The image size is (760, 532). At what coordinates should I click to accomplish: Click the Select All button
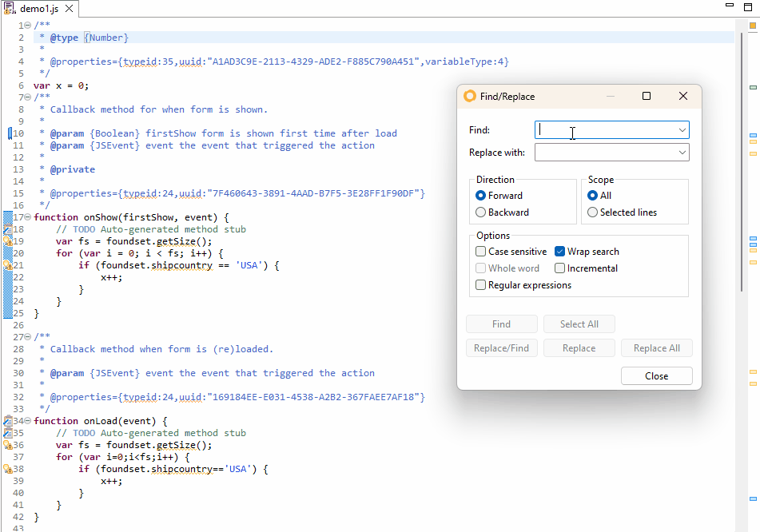[579, 324]
